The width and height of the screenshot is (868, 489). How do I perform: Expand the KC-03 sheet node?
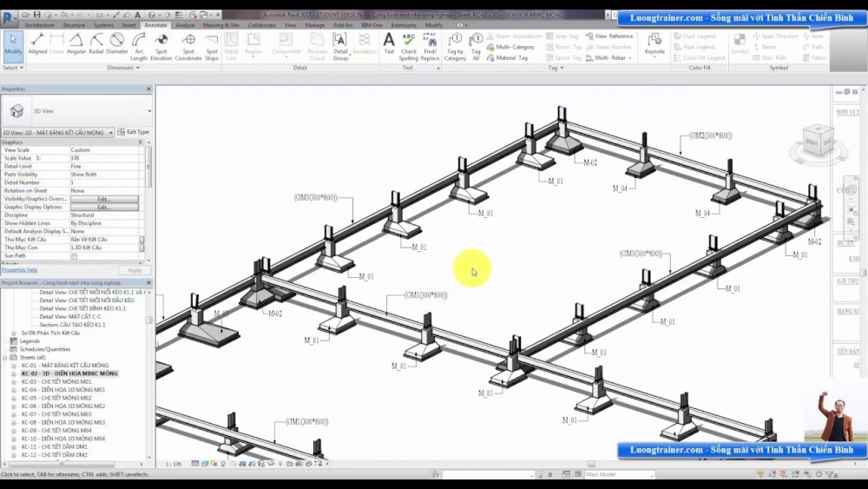[x=14, y=382]
